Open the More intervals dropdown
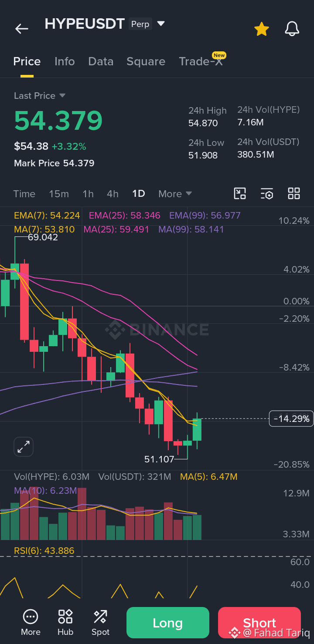The width and height of the screenshot is (314, 644). tap(175, 194)
